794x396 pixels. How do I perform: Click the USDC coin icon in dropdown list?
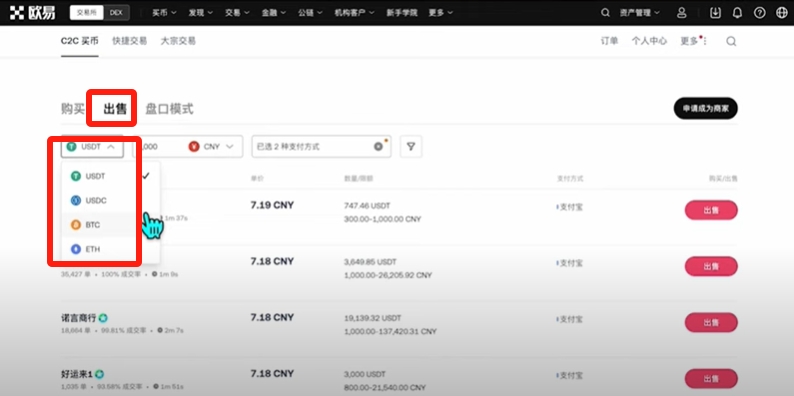(76, 201)
